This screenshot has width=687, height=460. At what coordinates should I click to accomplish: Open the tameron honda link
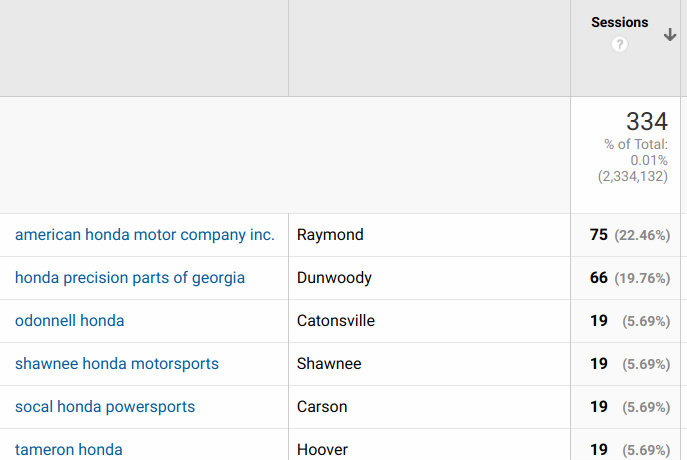68,449
